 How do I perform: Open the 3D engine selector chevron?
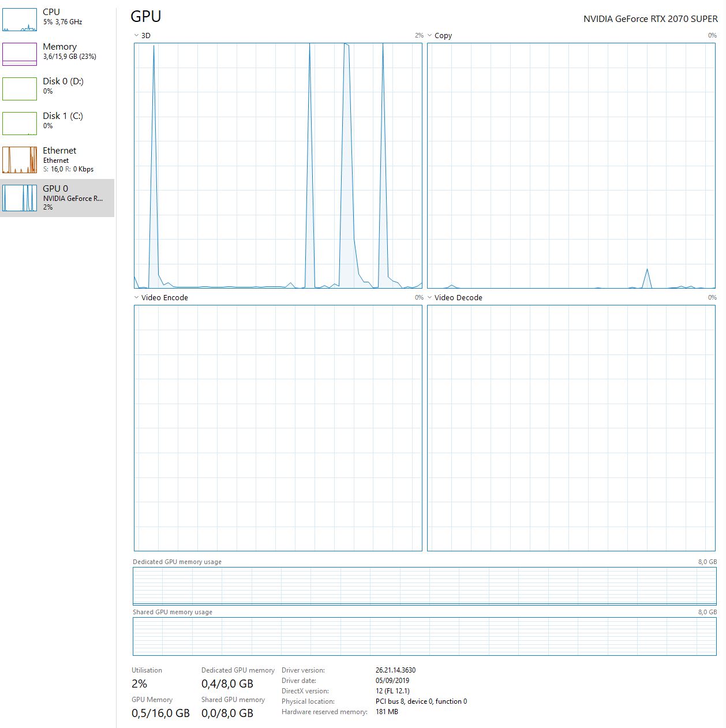click(136, 35)
